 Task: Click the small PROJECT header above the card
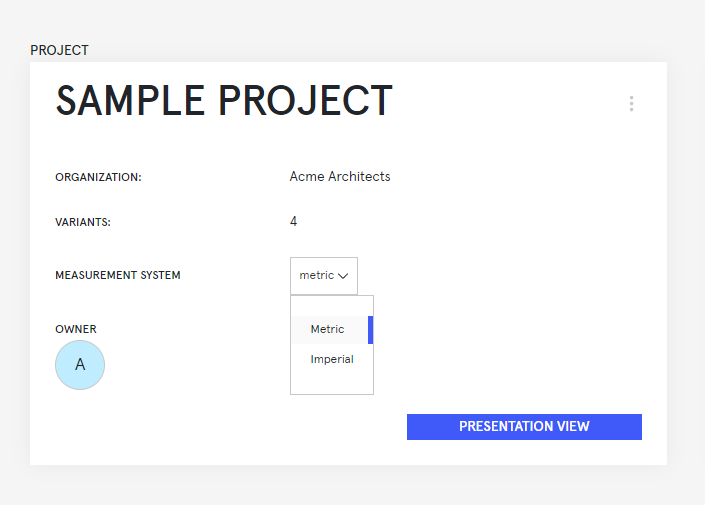59,50
